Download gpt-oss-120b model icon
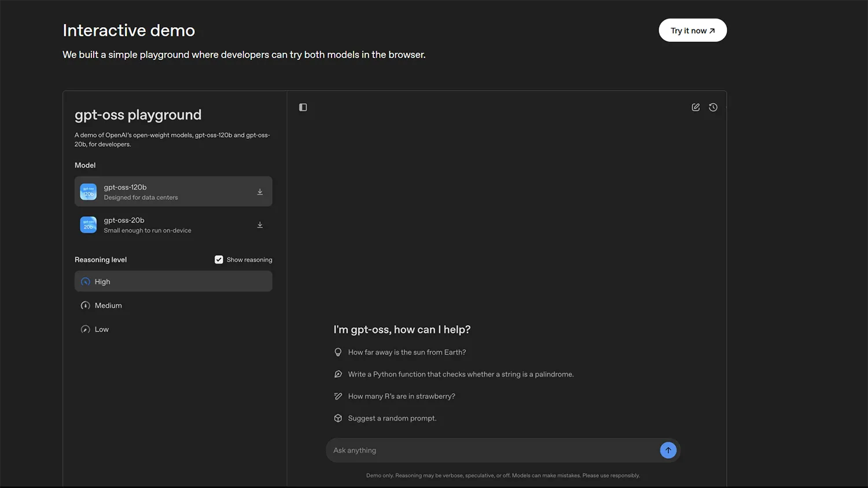 point(260,192)
